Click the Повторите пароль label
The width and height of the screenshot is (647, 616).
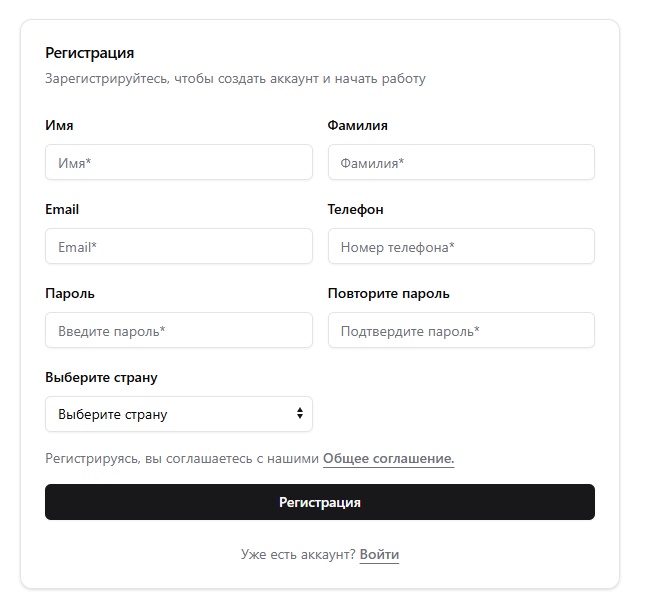[388, 294]
